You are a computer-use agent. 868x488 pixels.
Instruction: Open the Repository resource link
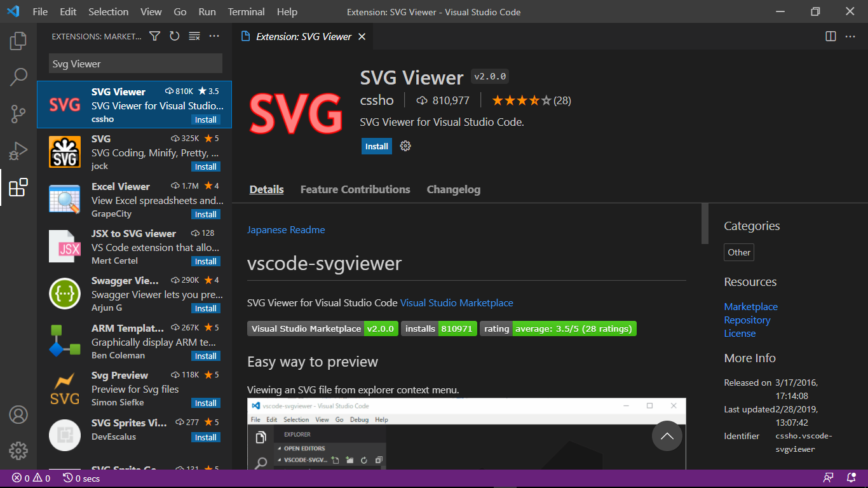point(747,320)
